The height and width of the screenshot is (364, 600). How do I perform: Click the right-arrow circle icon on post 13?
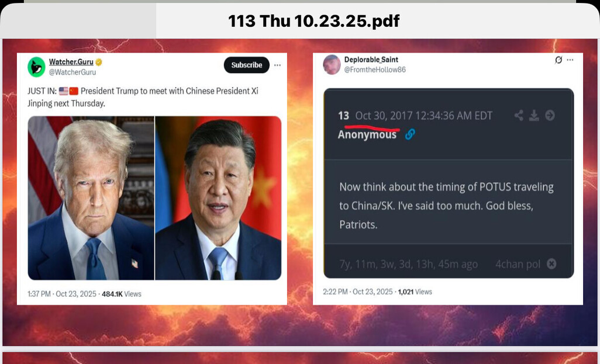click(550, 115)
